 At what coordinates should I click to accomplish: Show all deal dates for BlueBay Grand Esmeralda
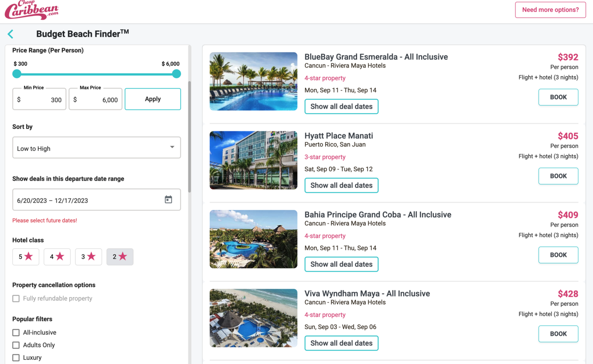pos(341,106)
